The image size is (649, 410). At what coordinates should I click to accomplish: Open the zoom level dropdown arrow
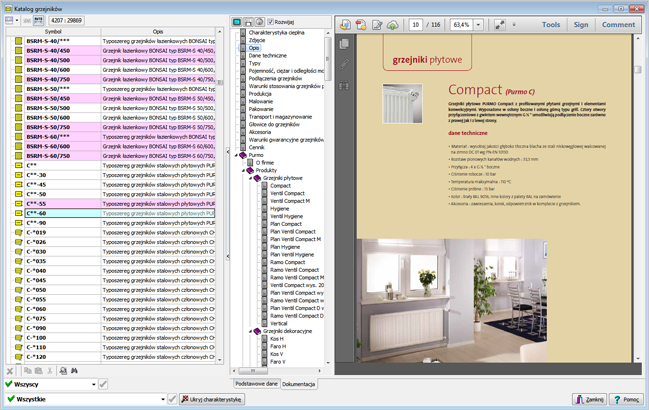click(478, 25)
